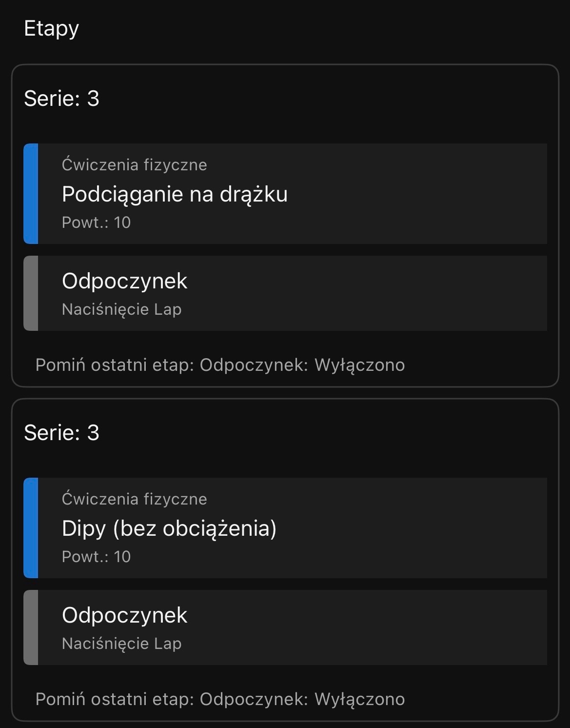Click Serie: 3 header above Dipy
Image resolution: width=570 pixels, height=728 pixels.
(x=61, y=433)
